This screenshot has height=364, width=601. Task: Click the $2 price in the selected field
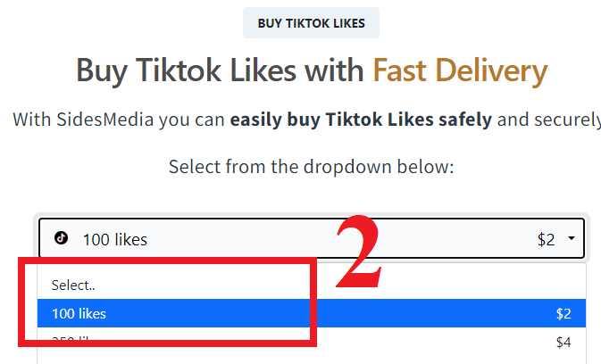547,240
